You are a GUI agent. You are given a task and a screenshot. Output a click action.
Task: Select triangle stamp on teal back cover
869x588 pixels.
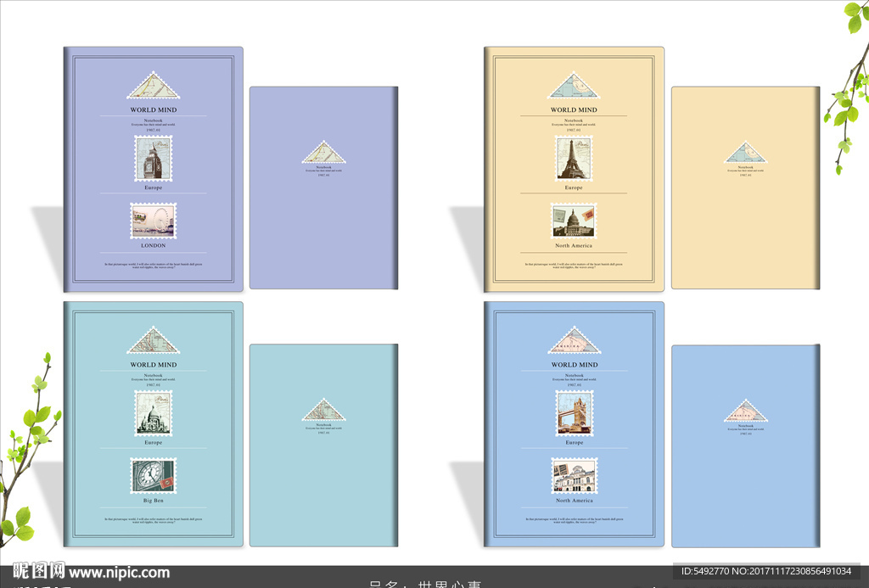pos(324,411)
